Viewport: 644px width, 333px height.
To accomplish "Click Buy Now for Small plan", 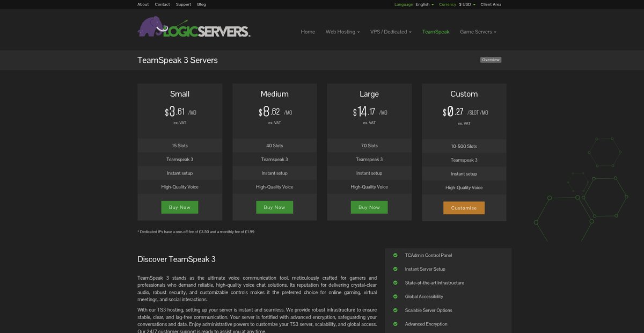I will [180, 207].
